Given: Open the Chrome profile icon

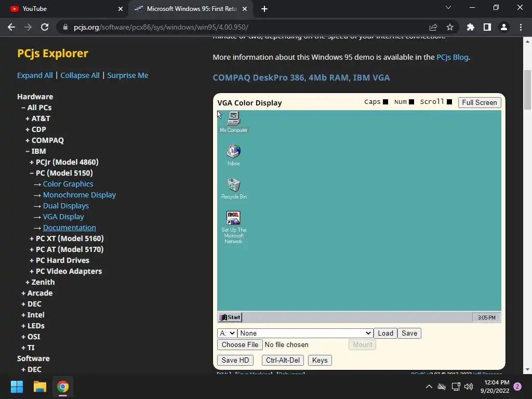Looking at the screenshot, I should (x=504, y=27).
